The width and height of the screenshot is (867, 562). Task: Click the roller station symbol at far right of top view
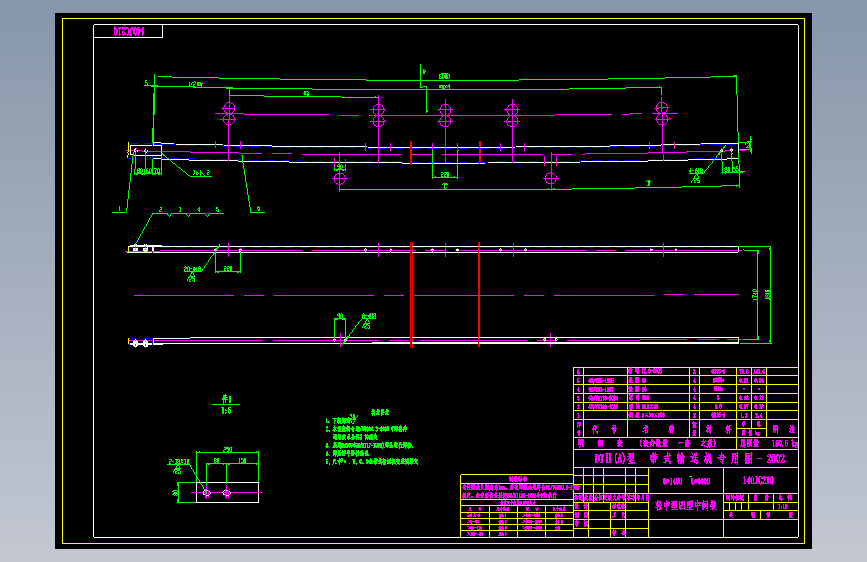click(x=662, y=113)
